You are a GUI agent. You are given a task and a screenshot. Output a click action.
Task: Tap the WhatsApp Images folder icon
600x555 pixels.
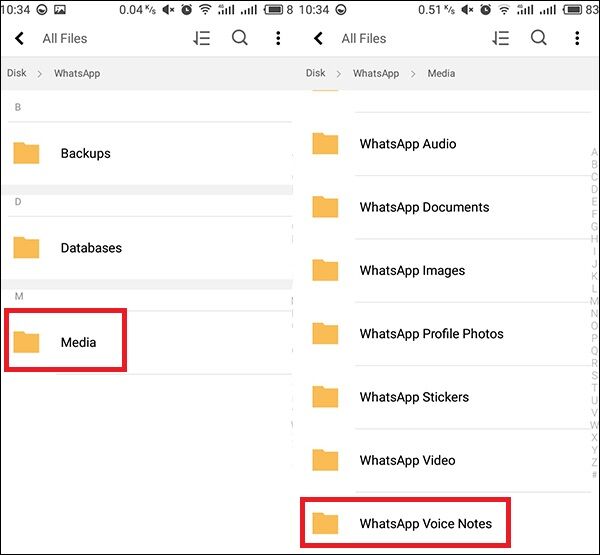click(x=325, y=270)
